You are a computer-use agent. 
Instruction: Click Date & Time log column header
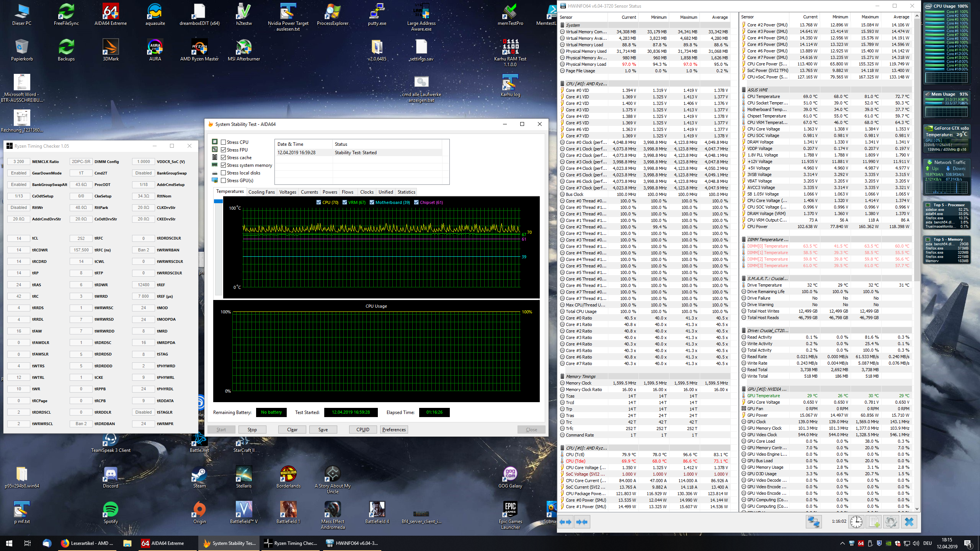[304, 144]
